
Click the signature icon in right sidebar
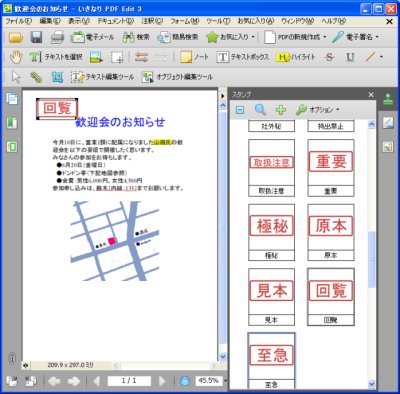point(388,123)
